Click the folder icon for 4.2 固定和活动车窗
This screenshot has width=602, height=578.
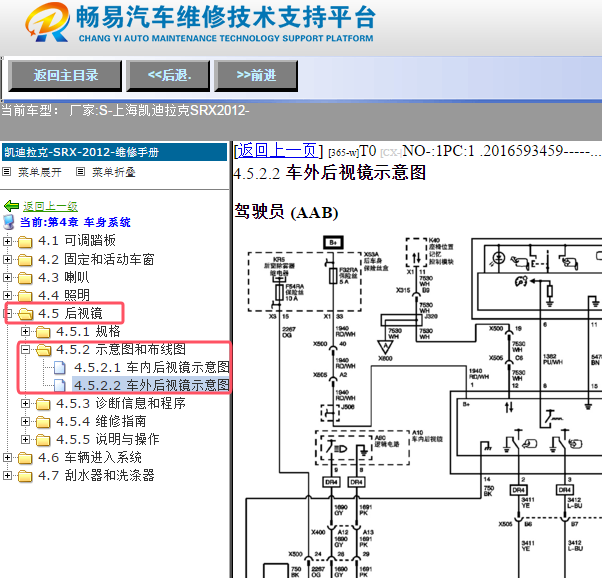[x=25, y=260]
